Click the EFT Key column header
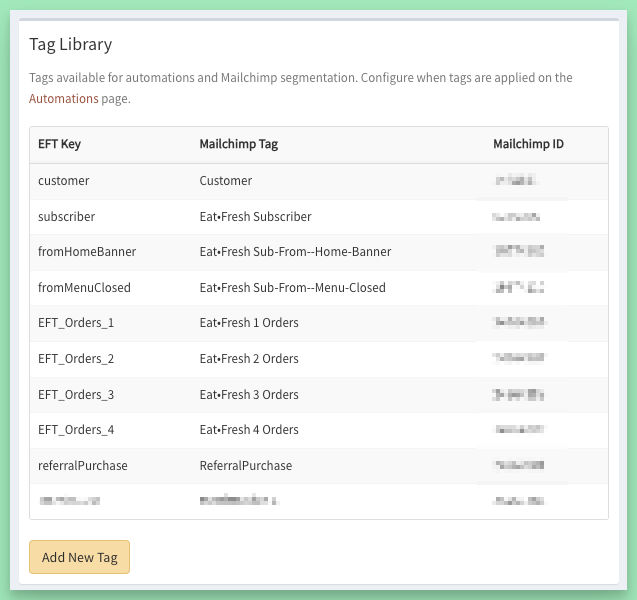Screen dimensions: 637x600 point(59,144)
